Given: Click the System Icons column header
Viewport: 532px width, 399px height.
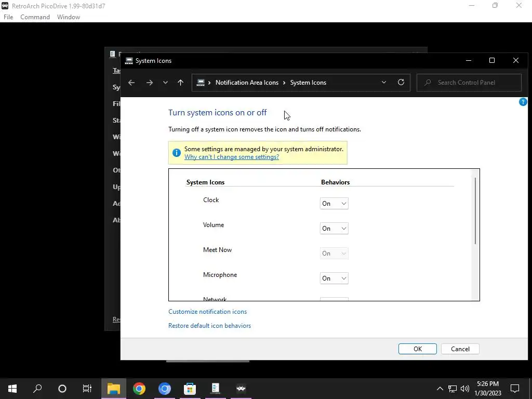Looking at the screenshot, I should pos(205,182).
